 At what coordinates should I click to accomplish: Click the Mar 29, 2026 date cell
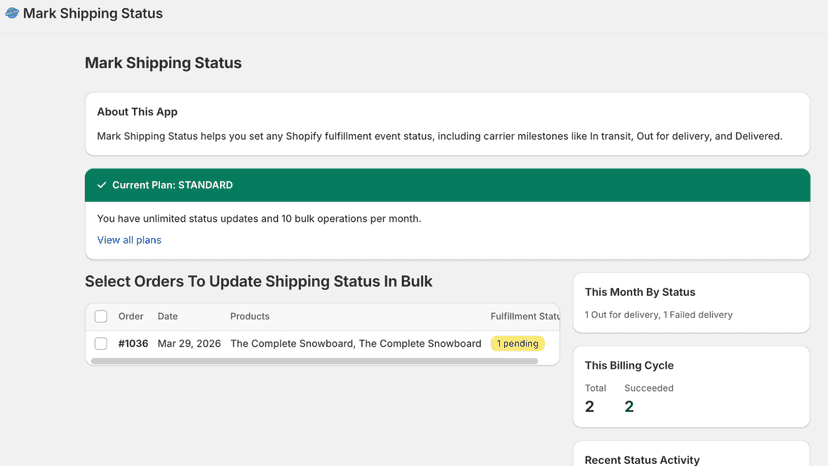189,343
